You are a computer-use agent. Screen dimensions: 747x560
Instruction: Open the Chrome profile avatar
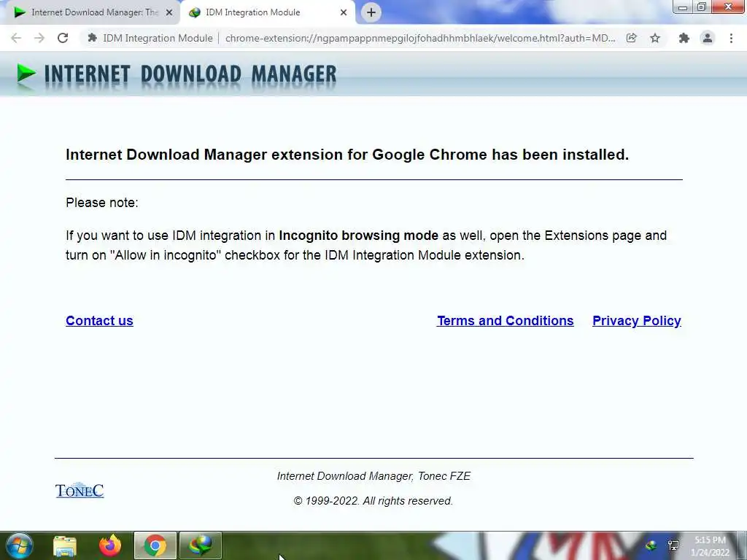click(x=708, y=38)
